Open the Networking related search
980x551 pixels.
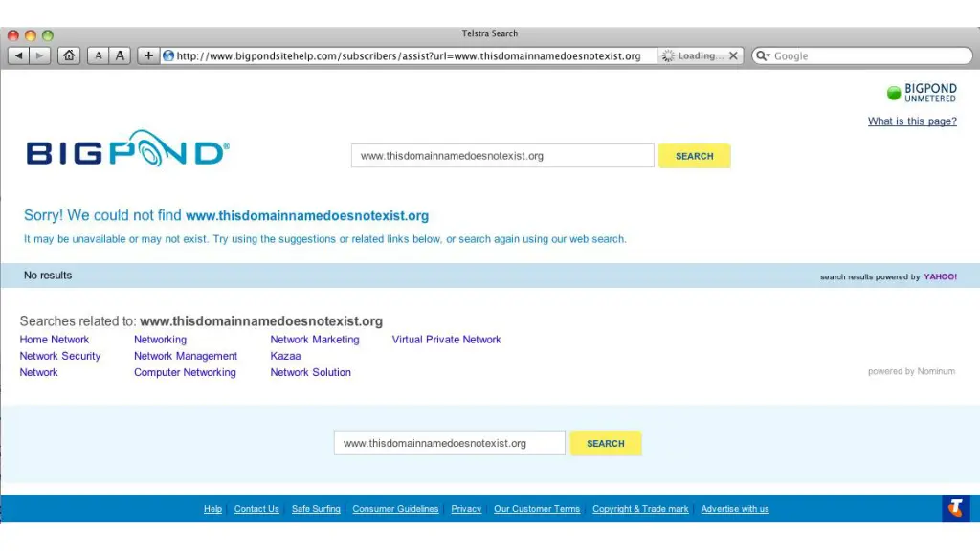coord(160,340)
